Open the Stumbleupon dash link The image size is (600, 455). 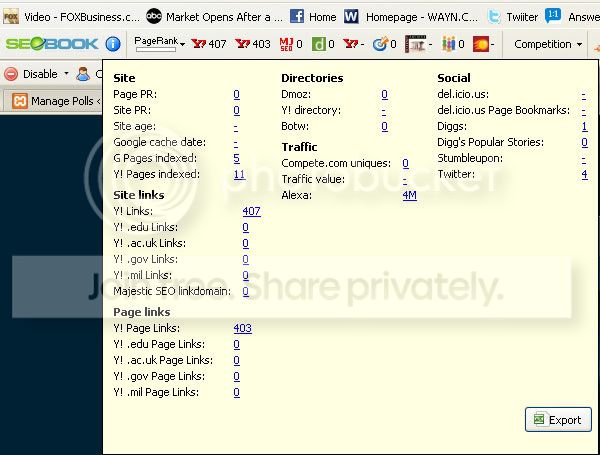(x=584, y=158)
